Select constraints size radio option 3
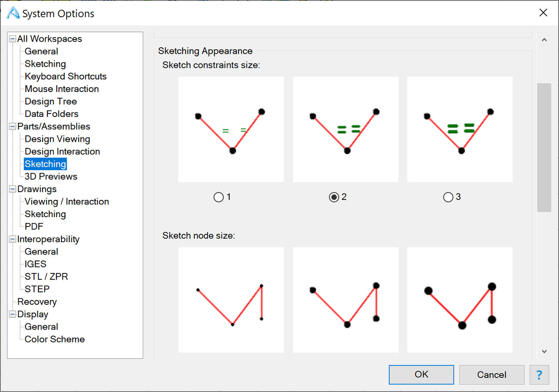The image size is (559, 392). coord(448,197)
